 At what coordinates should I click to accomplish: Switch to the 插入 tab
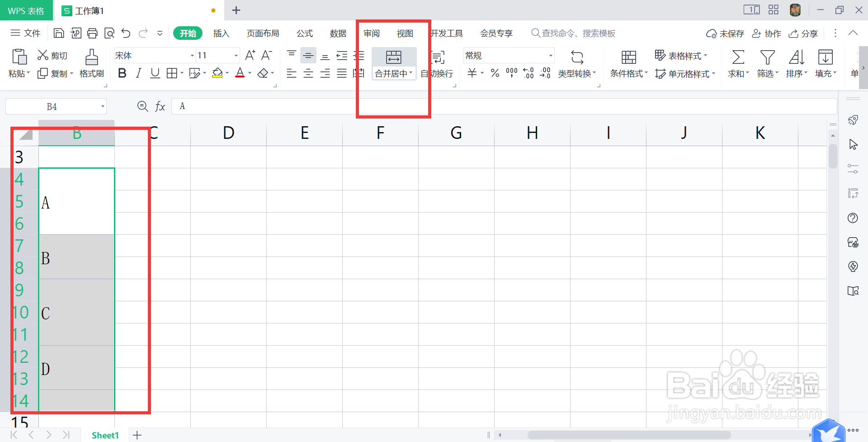pos(222,33)
